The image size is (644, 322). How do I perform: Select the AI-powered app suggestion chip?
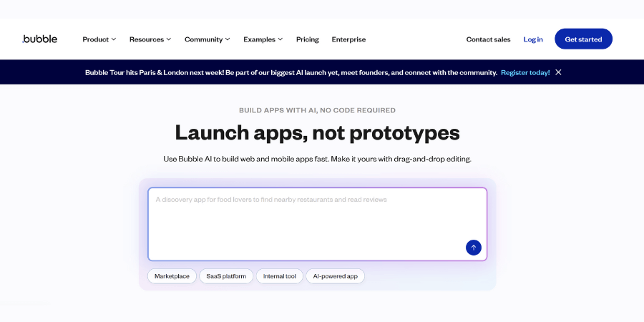point(335,276)
